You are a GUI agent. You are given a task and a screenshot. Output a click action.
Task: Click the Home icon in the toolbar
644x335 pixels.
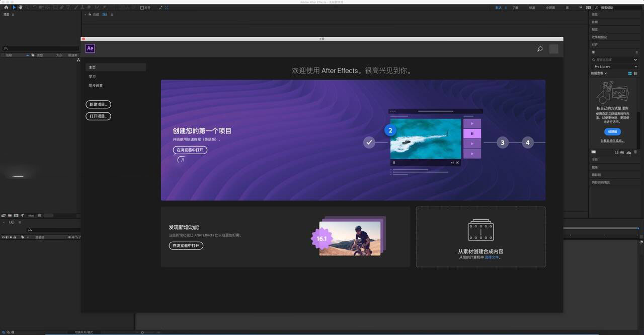click(x=6, y=7)
